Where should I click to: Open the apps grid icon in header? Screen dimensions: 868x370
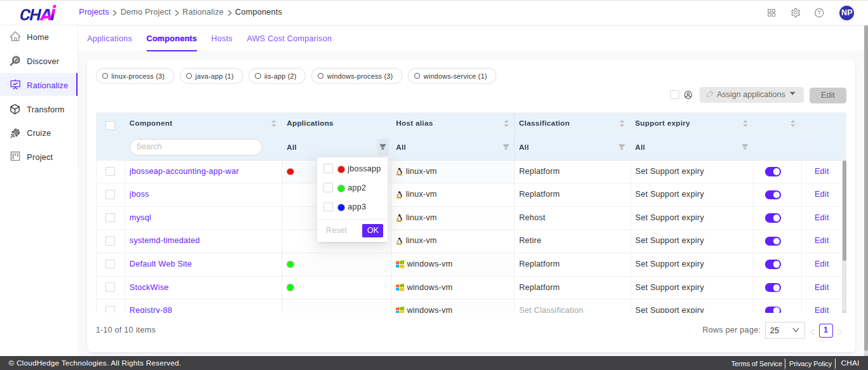771,13
